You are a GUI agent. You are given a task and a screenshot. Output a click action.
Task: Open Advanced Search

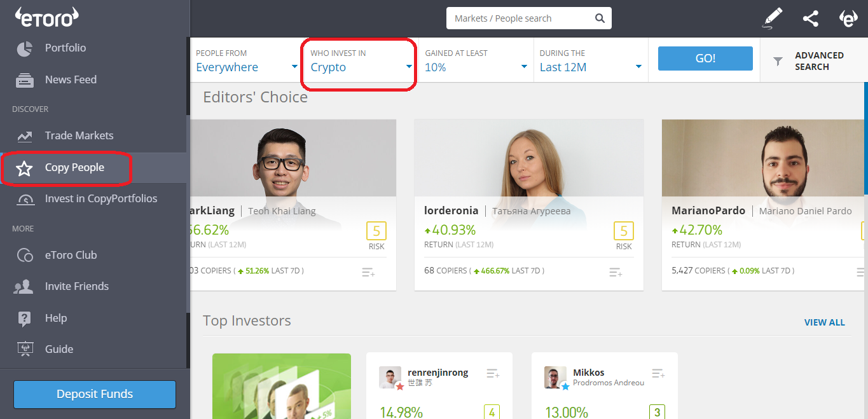coord(814,61)
